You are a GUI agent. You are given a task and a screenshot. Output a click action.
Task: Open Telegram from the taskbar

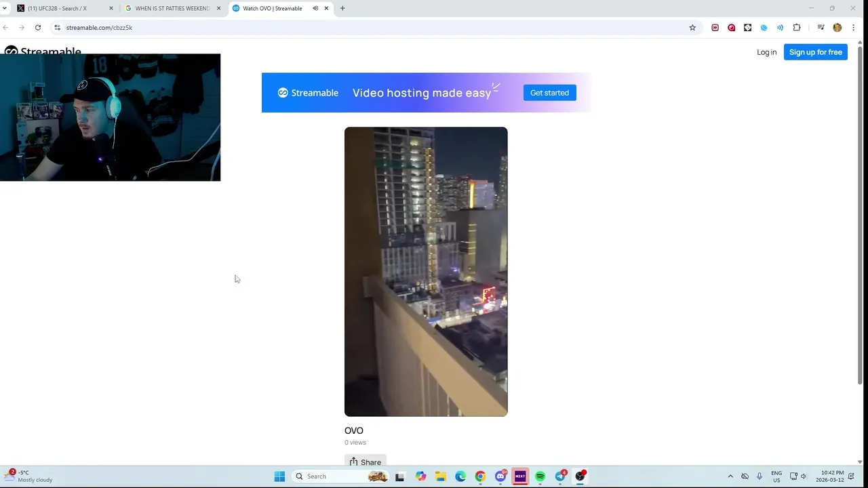(x=560, y=476)
